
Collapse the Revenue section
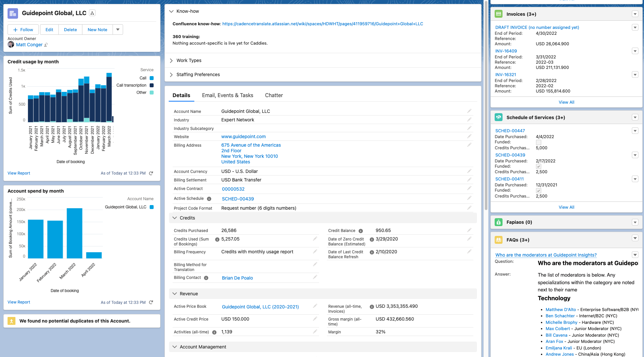pyautogui.click(x=175, y=294)
